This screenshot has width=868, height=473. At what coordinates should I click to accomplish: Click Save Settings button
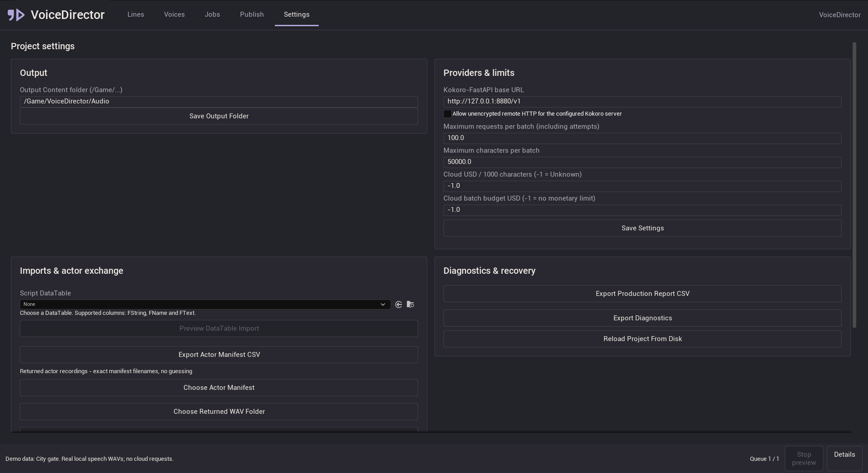point(642,228)
